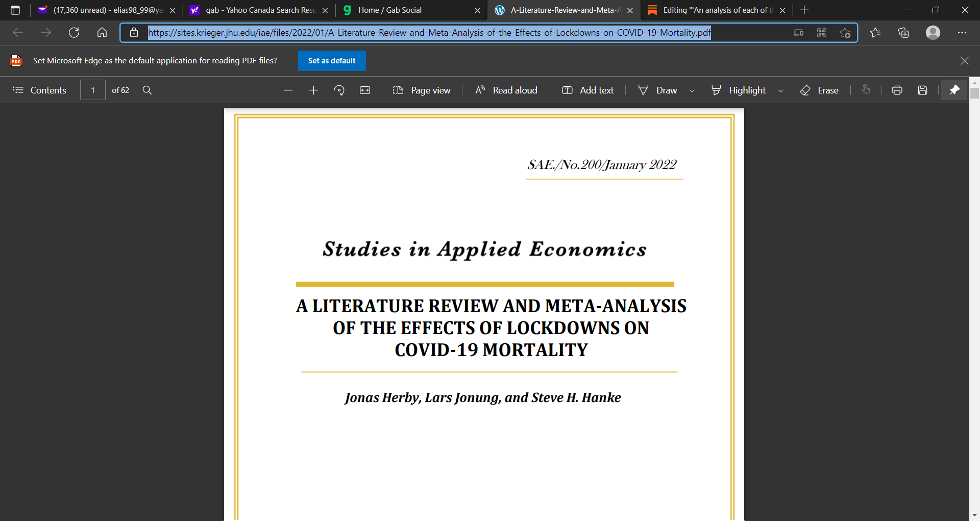Activate the Highlight tool

click(738, 90)
